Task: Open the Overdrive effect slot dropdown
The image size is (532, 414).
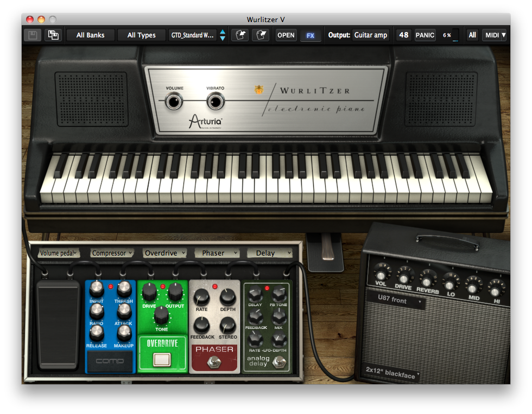Action: pyautogui.click(x=165, y=253)
